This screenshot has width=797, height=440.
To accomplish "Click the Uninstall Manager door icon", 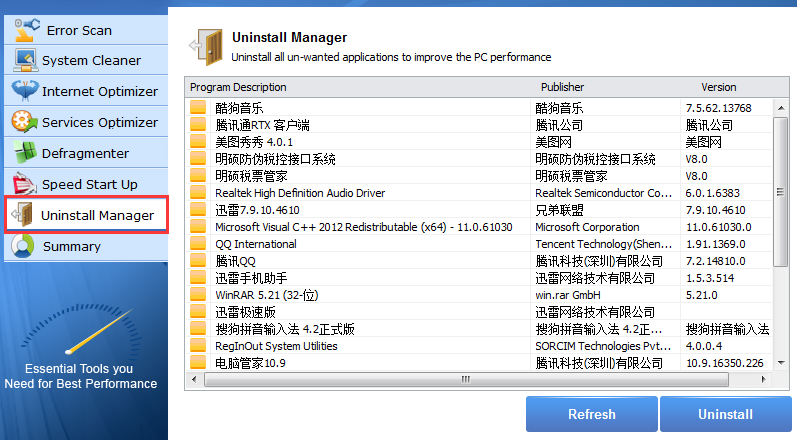I will tap(24, 215).
